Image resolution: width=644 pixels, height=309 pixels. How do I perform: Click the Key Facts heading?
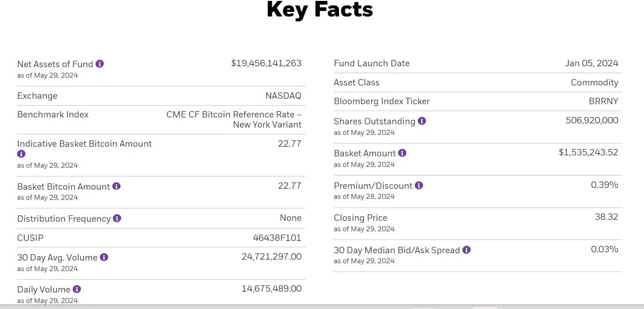click(320, 10)
